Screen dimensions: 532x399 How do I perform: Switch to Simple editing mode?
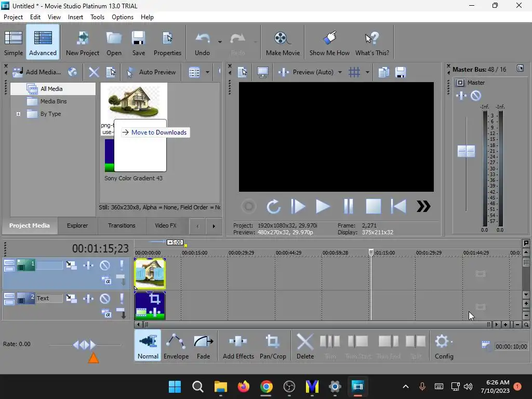14,43
